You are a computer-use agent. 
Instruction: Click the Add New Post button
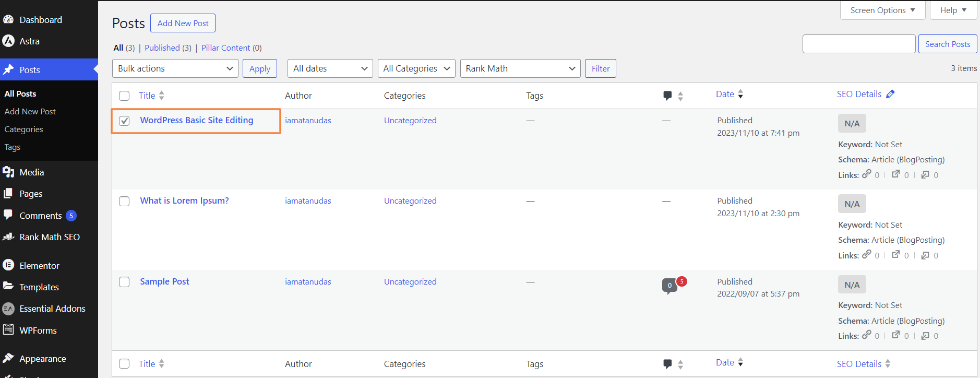pyautogui.click(x=183, y=23)
